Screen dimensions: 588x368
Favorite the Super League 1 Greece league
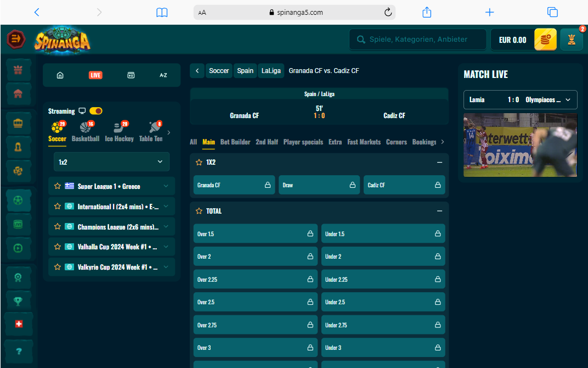pyautogui.click(x=58, y=186)
